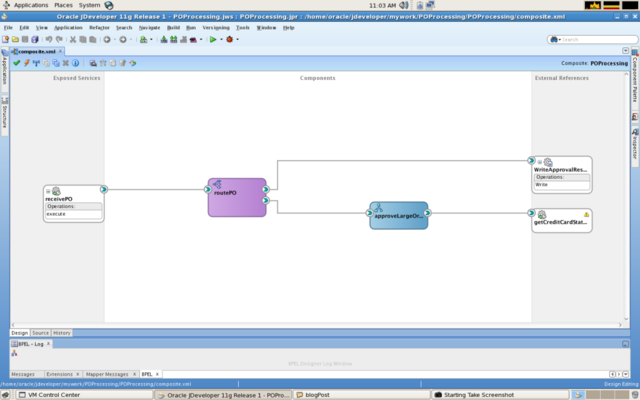The image size is (640, 400).
Task: Open the Applications menu in top panel
Action: [x=31, y=5]
